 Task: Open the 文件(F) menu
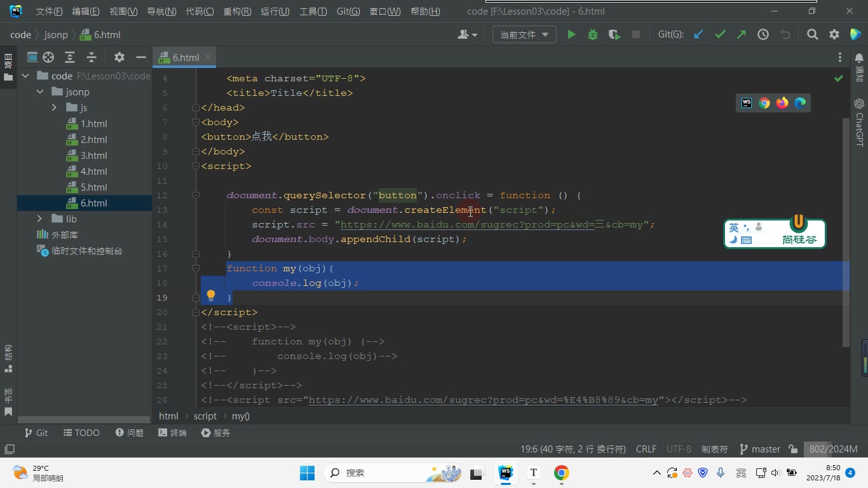click(49, 11)
